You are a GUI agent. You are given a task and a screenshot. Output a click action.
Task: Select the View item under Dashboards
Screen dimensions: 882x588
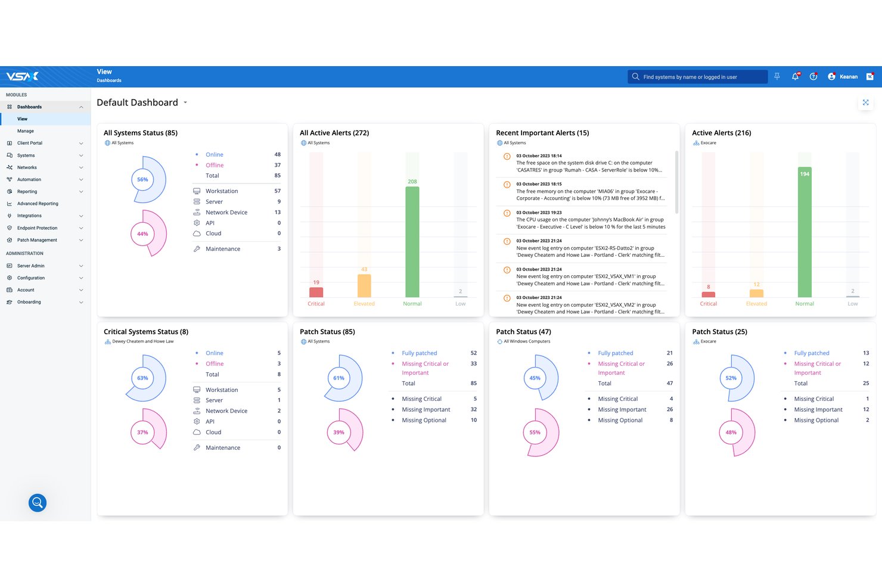pyautogui.click(x=45, y=119)
